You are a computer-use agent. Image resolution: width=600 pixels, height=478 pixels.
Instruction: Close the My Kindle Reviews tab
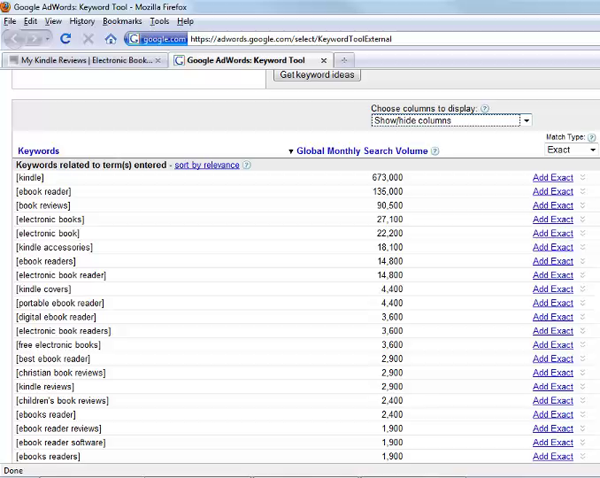(158, 60)
